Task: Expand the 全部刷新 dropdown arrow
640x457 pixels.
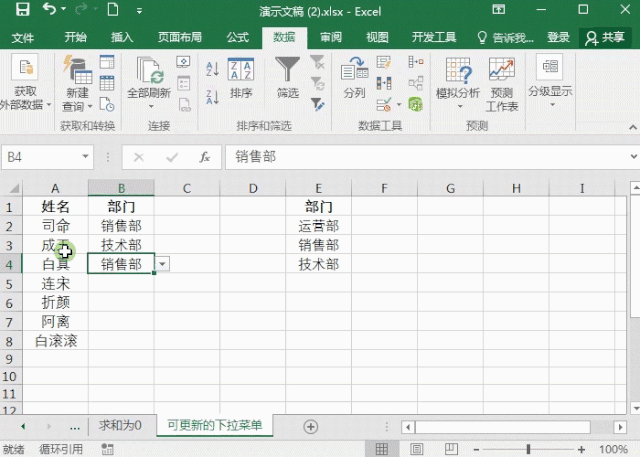Action: [151, 106]
